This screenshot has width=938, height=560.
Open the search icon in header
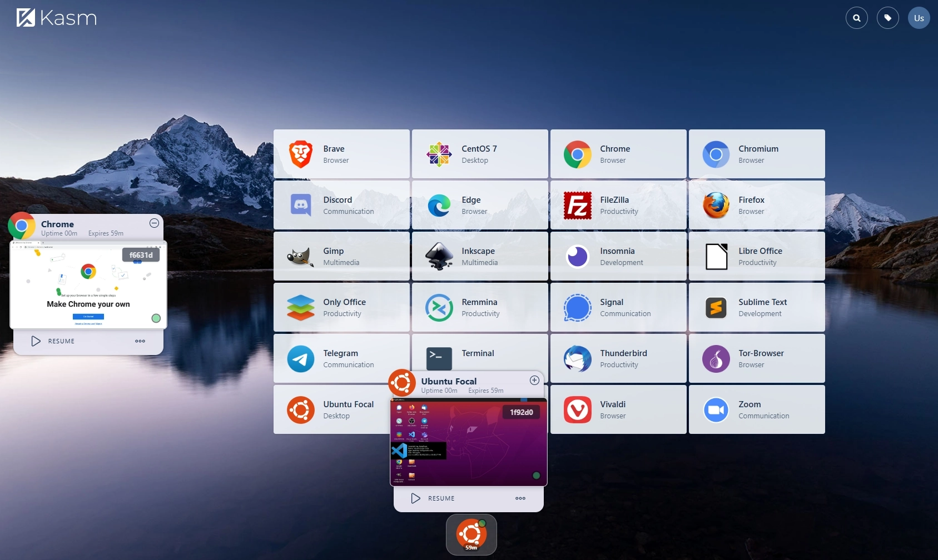856,18
